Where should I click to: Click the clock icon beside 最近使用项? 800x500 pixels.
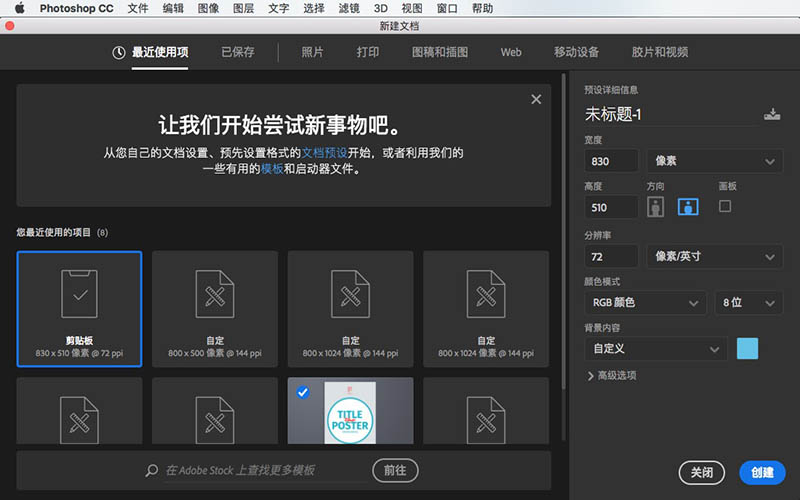(118, 53)
